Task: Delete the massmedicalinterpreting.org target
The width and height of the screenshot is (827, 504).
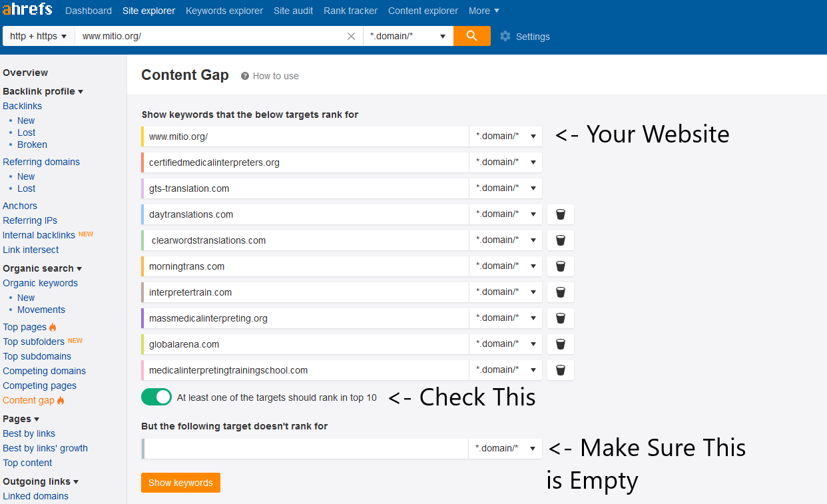Action: click(561, 318)
